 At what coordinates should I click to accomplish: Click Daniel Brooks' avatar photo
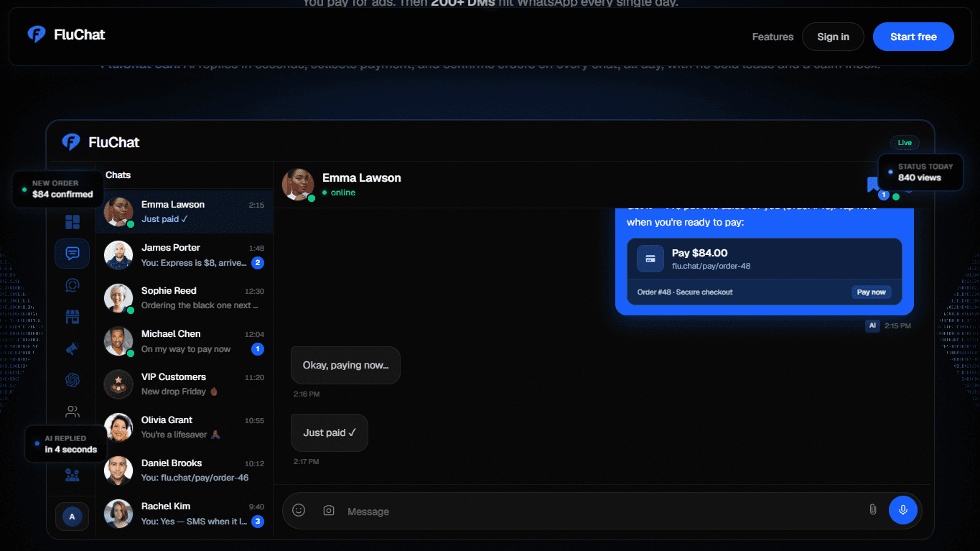[118, 471]
